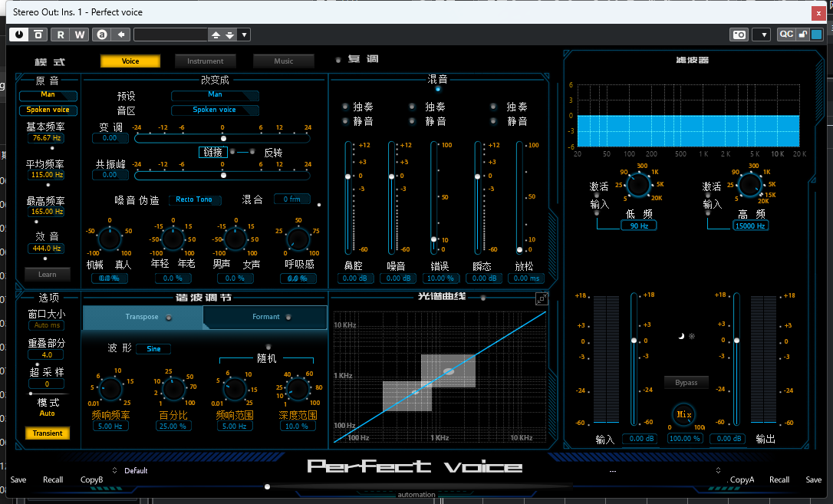The image size is (833, 504).
Task: Select Music mode
Action: pyautogui.click(x=284, y=61)
